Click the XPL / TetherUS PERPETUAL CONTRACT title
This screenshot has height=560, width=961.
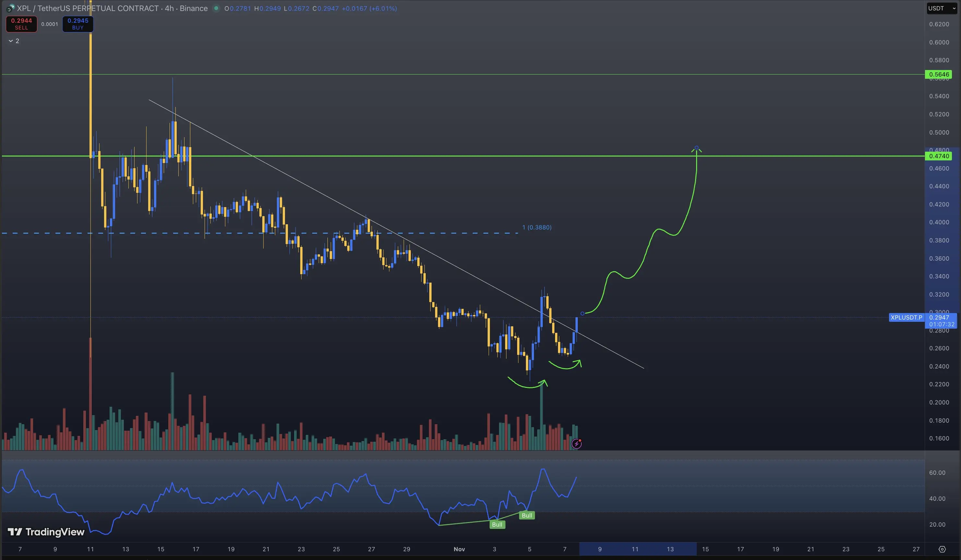[x=88, y=8]
